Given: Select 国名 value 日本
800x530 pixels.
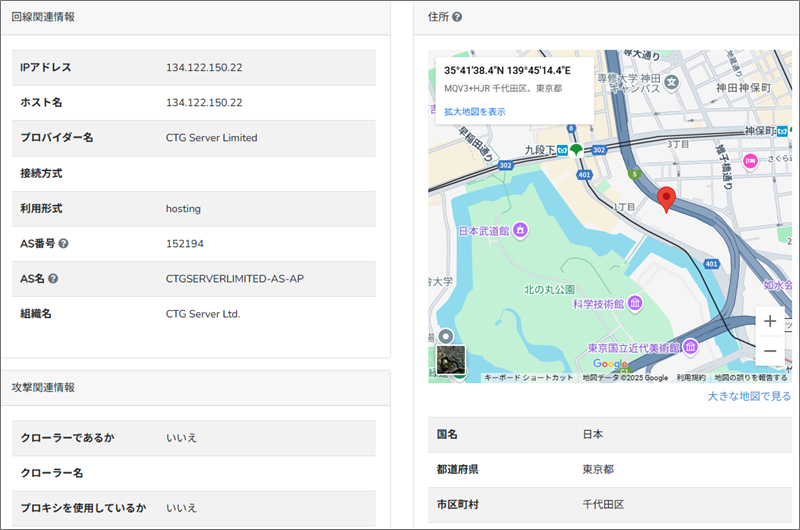Looking at the screenshot, I should 593,435.
